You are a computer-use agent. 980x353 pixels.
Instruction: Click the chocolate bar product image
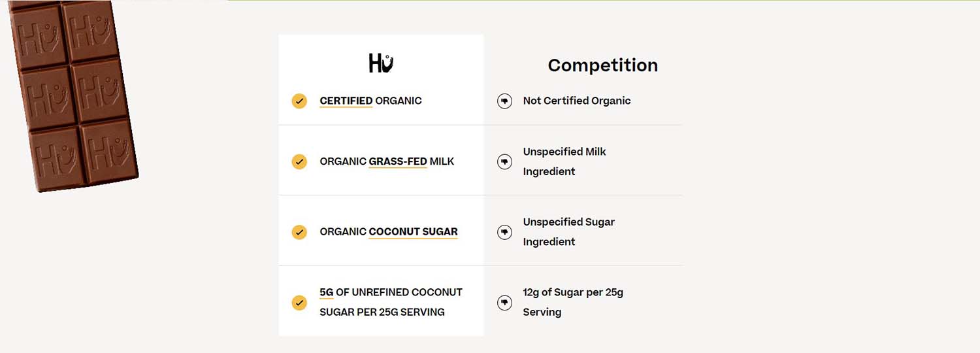coord(71,93)
